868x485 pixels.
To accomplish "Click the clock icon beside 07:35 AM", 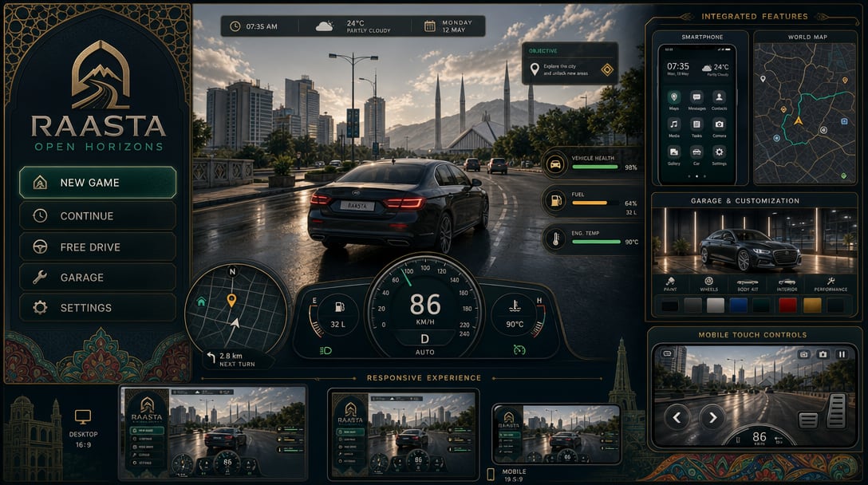I will [x=235, y=26].
